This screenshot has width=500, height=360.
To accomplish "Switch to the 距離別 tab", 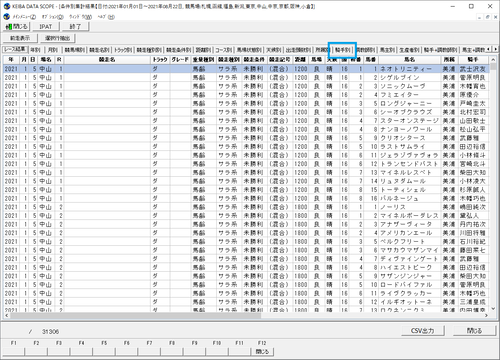I will 203,50.
